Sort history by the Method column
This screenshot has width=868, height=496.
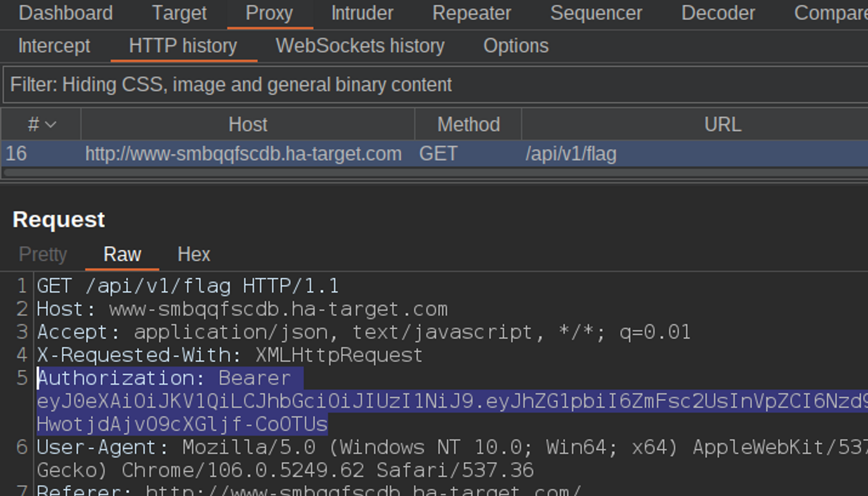[468, 124]
